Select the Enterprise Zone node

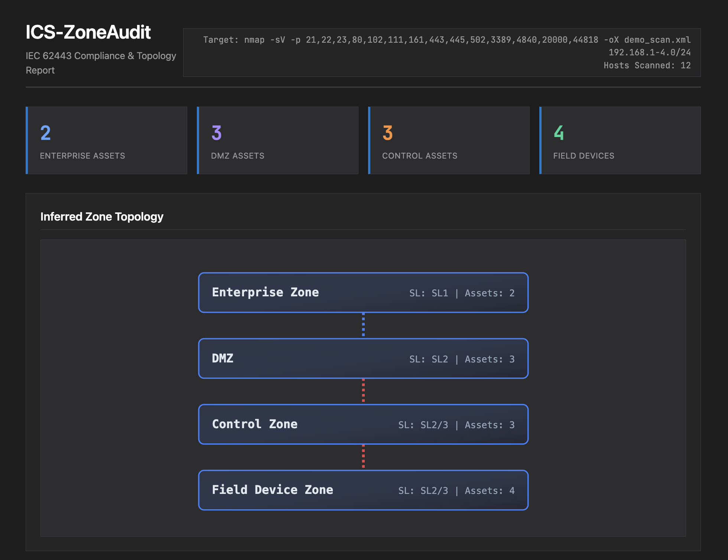pyautogui.click(x=363, y=293)
